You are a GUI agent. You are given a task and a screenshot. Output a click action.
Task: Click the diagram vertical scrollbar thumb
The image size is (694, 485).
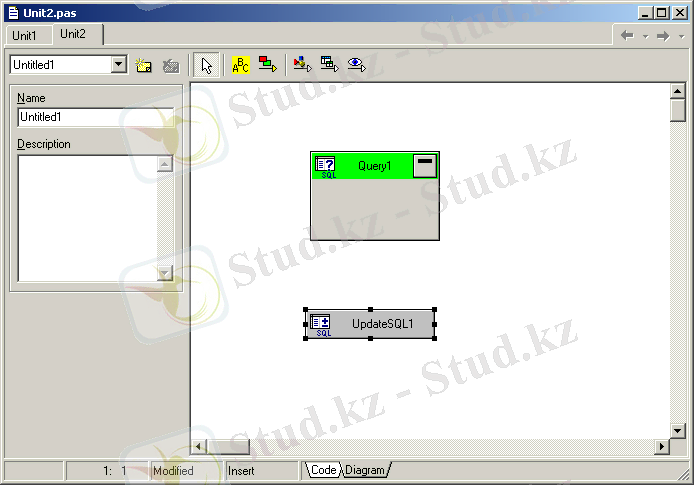click(678, 110)
